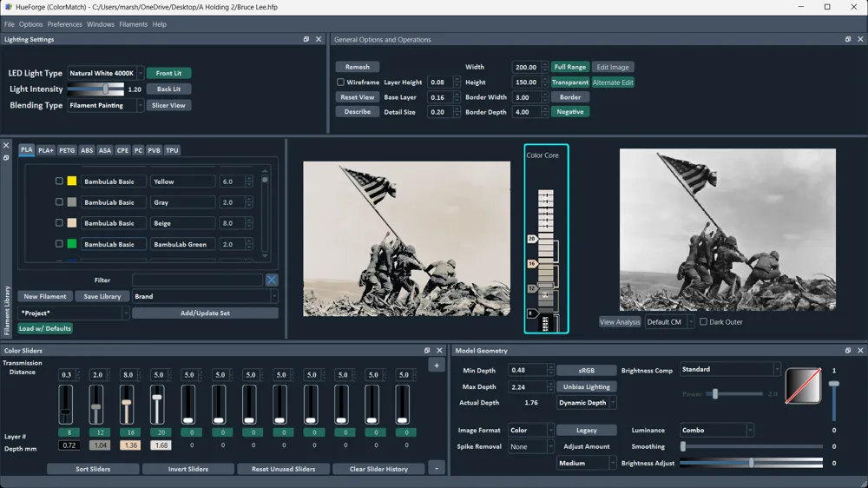The width and height of the screenshot is (868, 488).
Task: Click the Remesh button
Action: (357, 67)
